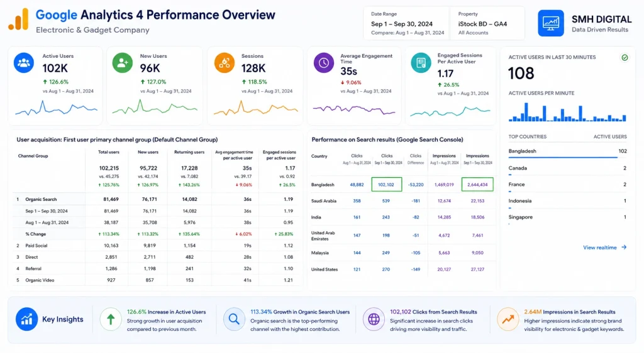Click the Active Users Per Minute bar chart
Image resolution: width=644 pixels, height=353 pixels.
point(567,112)
